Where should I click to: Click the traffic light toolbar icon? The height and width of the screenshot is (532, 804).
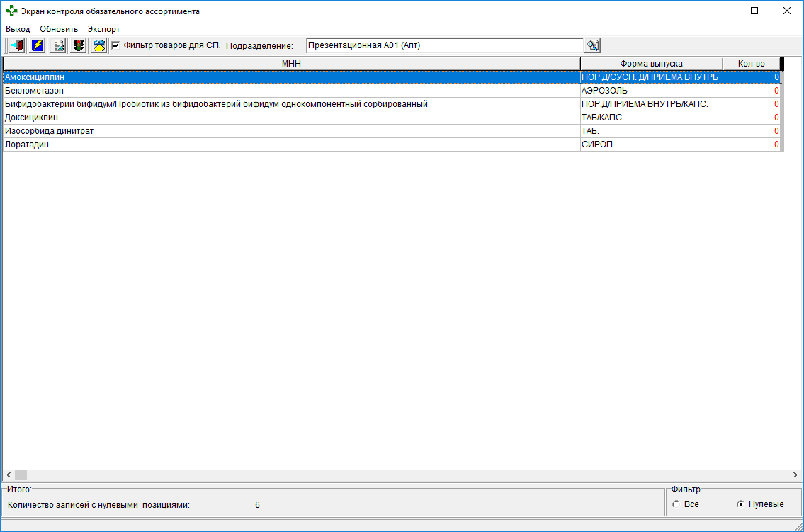pos(79,45)
